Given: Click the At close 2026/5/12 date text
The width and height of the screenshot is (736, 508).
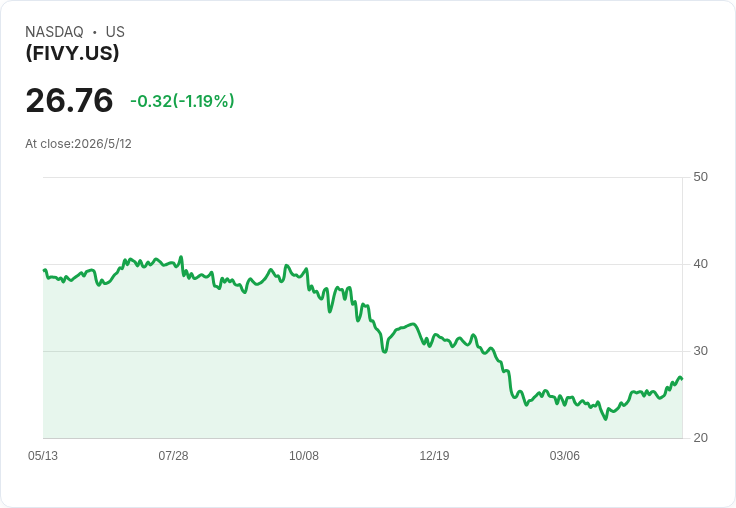Looking at the screenshot, I should (78, 144).
